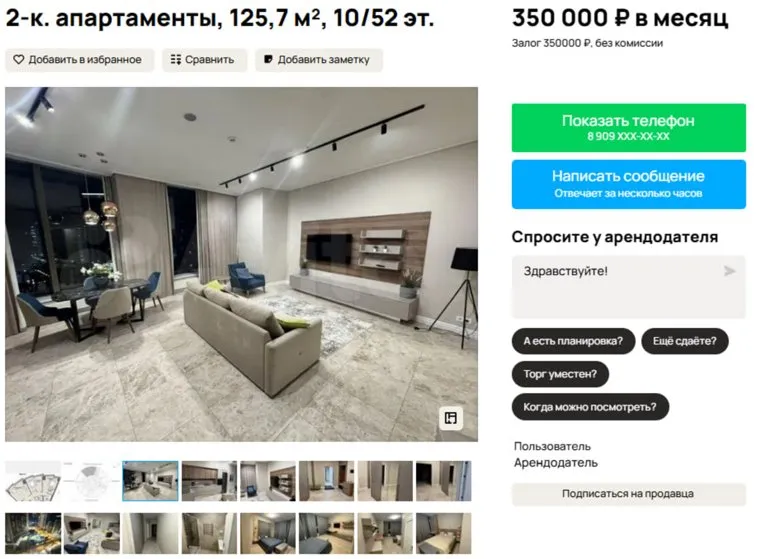Screen dimensions: 760x559
Task: Select the highlighted living room thumbnail
Action: pyautogui.click(x=150, y=481)
